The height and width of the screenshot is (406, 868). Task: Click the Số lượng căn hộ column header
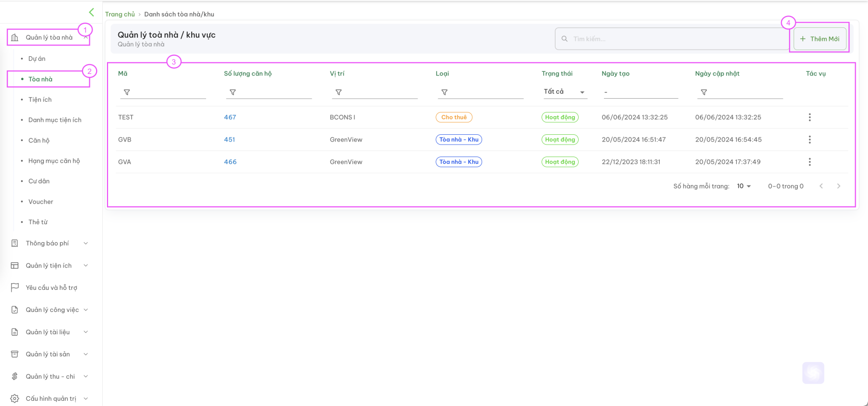(x=247, y=73)
